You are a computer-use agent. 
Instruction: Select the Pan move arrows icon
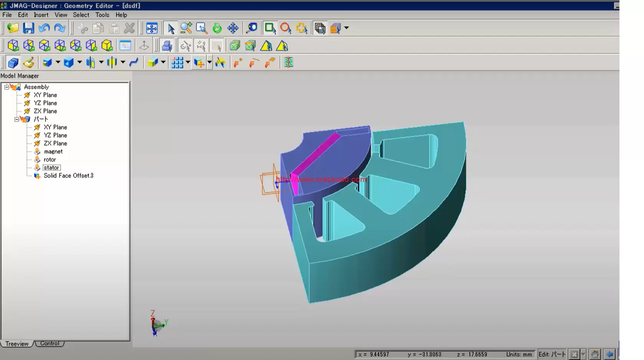[233, 28]
